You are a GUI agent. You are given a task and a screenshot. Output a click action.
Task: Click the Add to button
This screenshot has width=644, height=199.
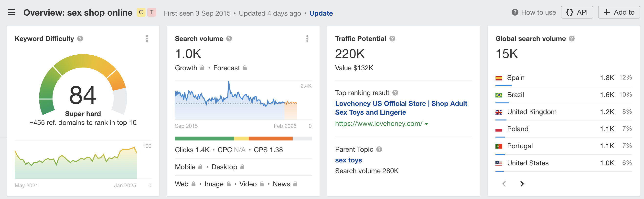pyautogui.click(x=619, y=12)
